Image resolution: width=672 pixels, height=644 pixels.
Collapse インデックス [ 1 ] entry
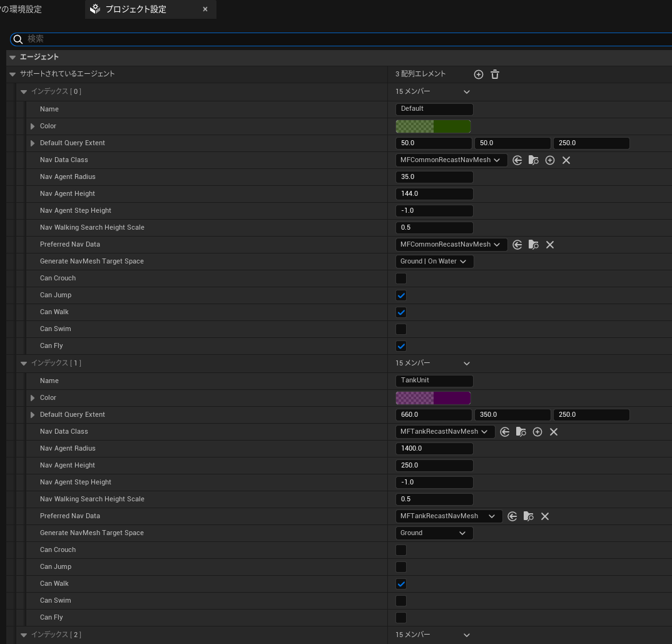[24, 364]
